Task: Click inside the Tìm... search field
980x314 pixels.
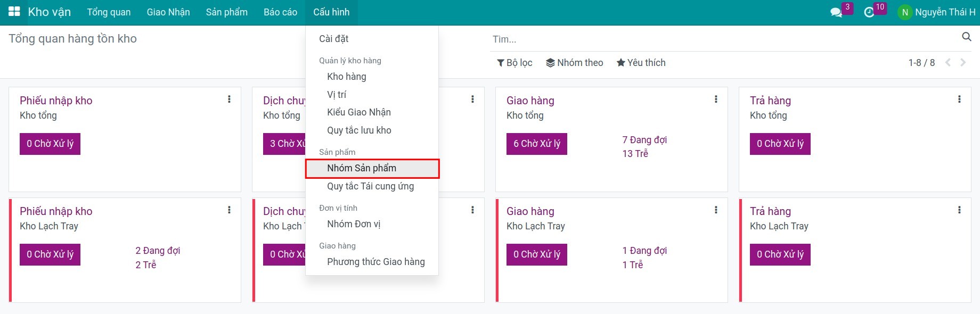Action: (586, 39)
